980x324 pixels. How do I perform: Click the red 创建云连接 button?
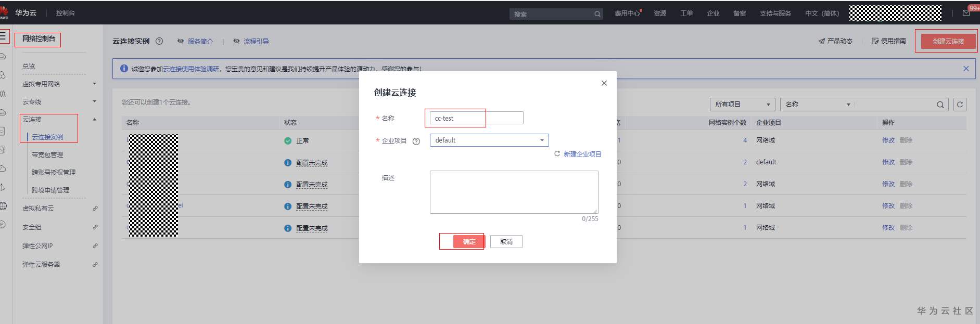point(948,41)
